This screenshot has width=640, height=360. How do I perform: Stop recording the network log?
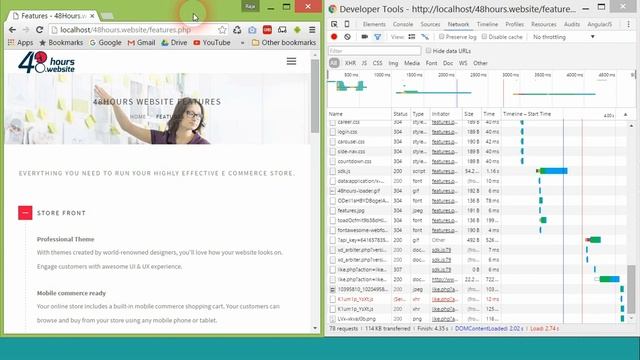334,37
